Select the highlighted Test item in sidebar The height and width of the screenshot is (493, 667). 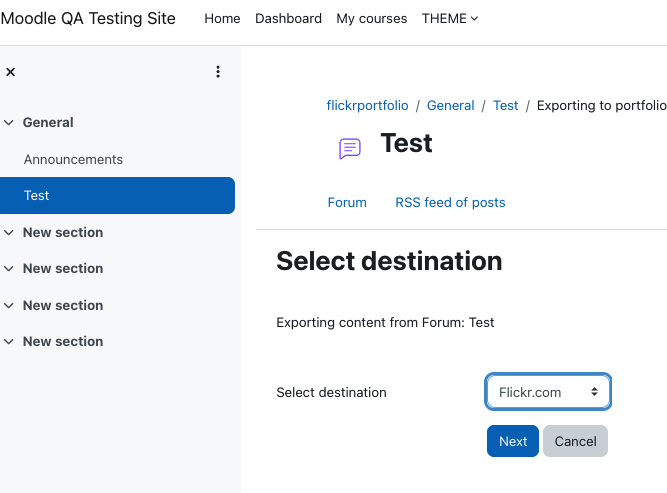pyautogui.click(x=117, y=195)
